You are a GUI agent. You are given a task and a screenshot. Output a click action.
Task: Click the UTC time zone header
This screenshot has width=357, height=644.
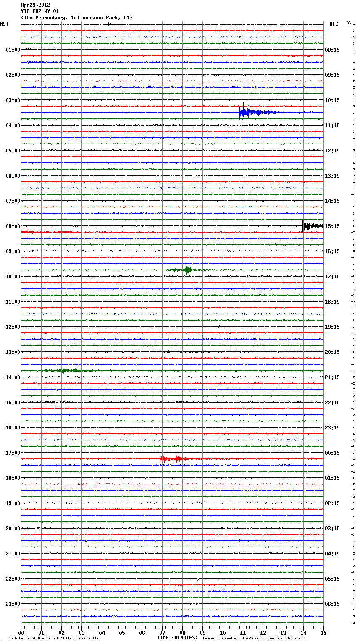(x=334, y=24)
